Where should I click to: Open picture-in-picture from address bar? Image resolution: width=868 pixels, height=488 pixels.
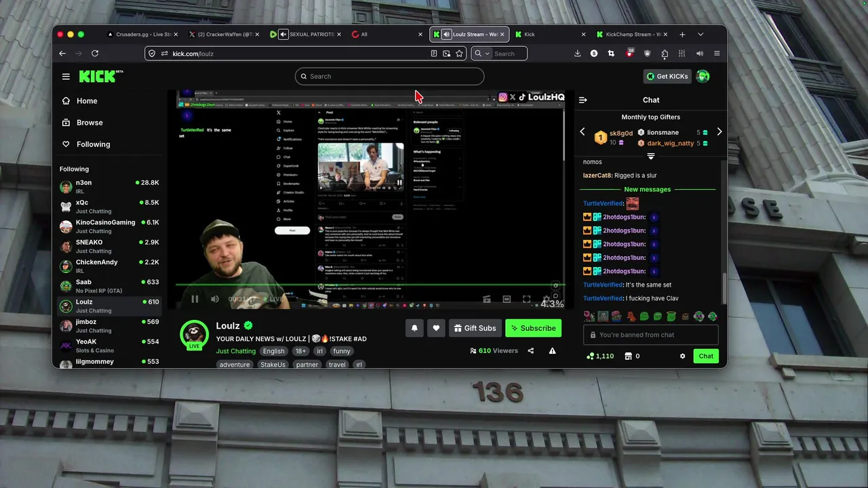(x=446, y=54)
